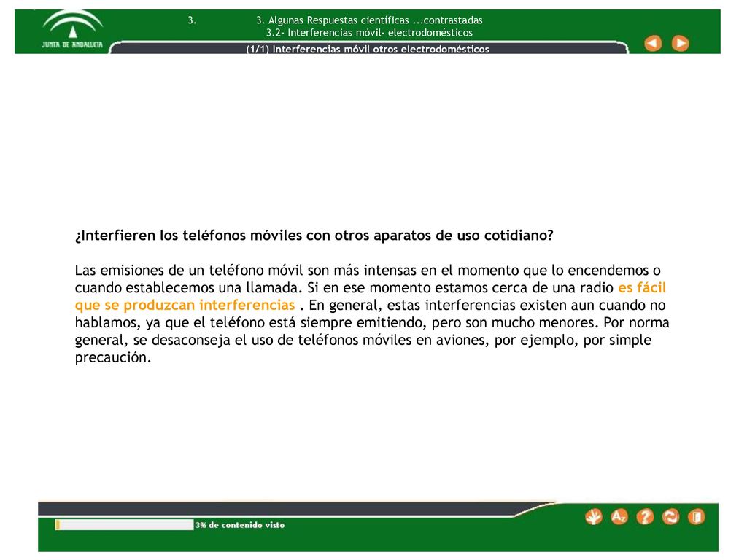Image resolution: width=747 pixels, height=560 pixels.
Task: Open the A-Z glossary icon
Action: [619, 517]
